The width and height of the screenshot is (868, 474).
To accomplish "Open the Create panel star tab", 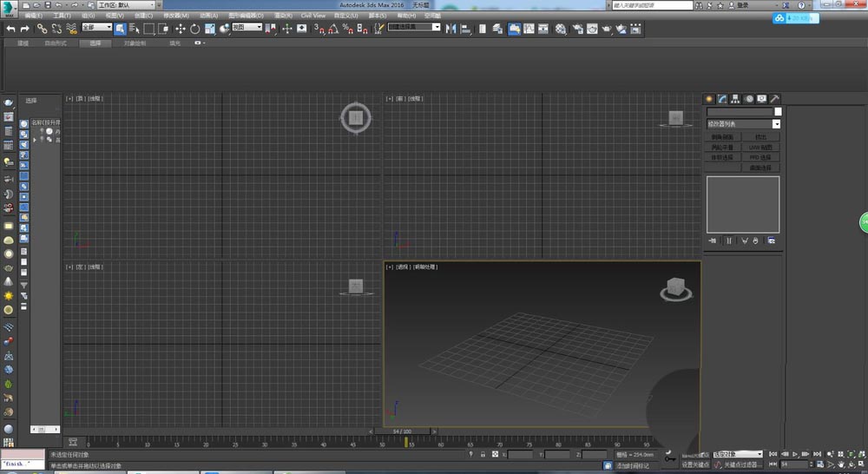I will (710, 99).
